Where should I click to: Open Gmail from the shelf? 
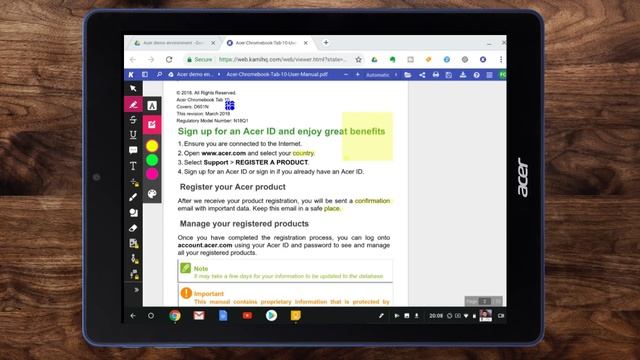199,316
